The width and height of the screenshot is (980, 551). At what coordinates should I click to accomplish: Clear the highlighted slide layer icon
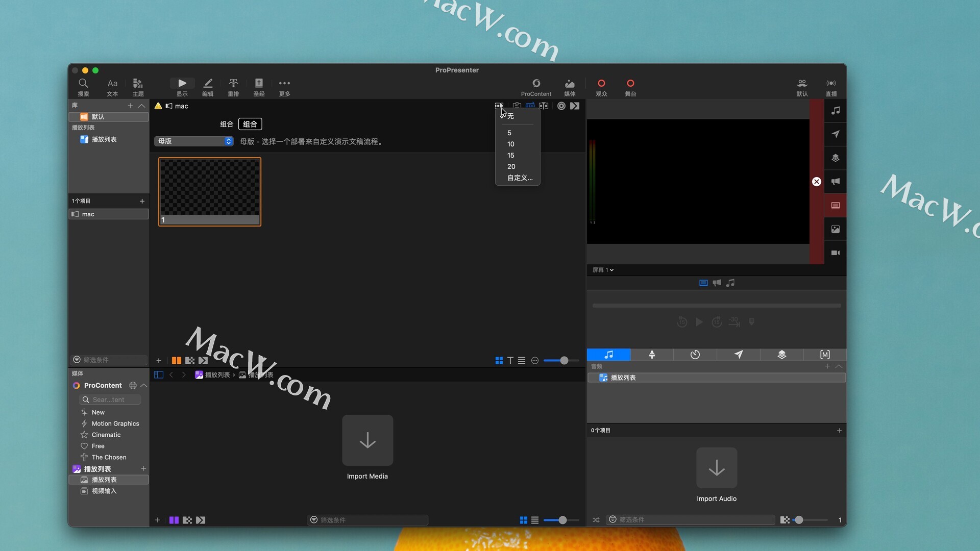tap(836, 206)
